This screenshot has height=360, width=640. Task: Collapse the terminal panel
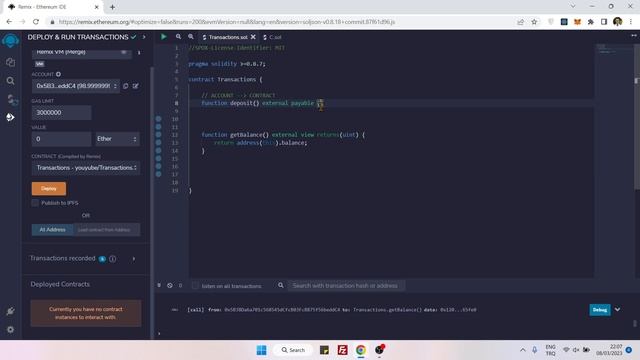point(159,285)
